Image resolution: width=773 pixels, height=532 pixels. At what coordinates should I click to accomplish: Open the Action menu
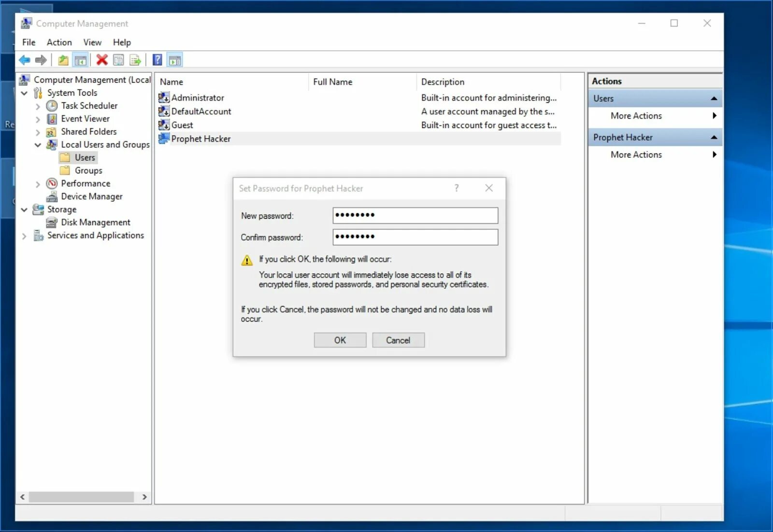pyautogui.click(x=59, y=42)
